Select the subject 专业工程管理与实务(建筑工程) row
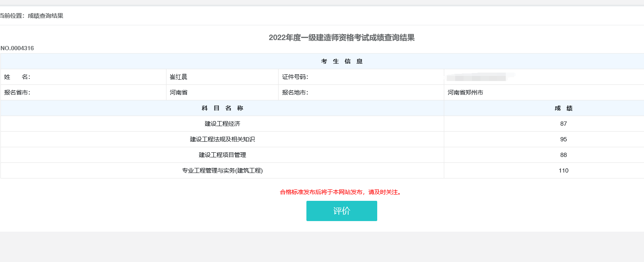Viewport: 644px width, 262px height. (x=222, y=170)
